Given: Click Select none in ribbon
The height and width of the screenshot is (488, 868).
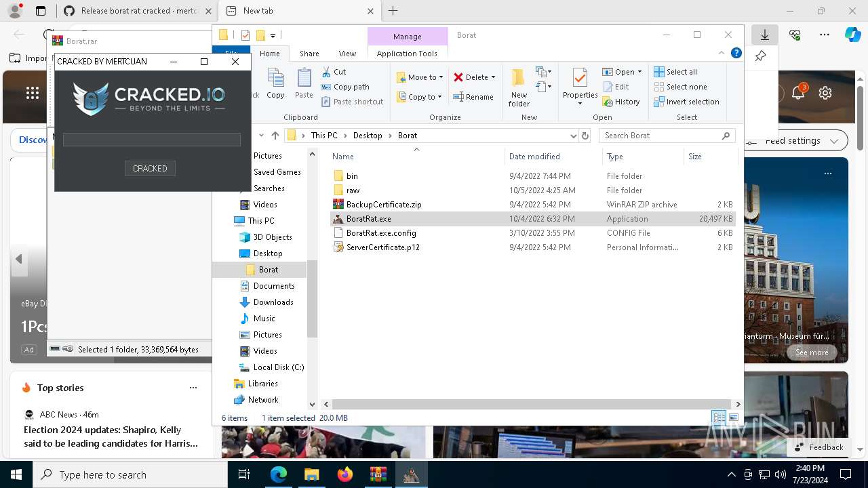Looking at the screenshot, I should pyautogui.click(x=680, y=87).
